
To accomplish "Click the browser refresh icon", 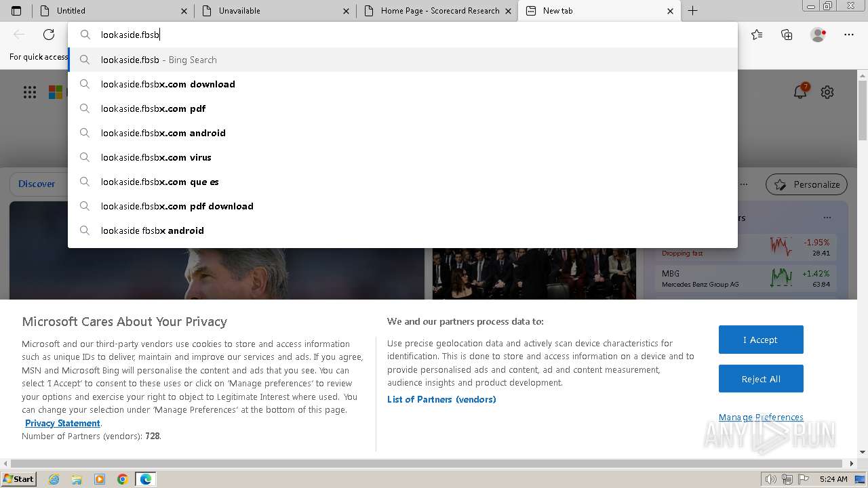I will click(x=49, y=35).
